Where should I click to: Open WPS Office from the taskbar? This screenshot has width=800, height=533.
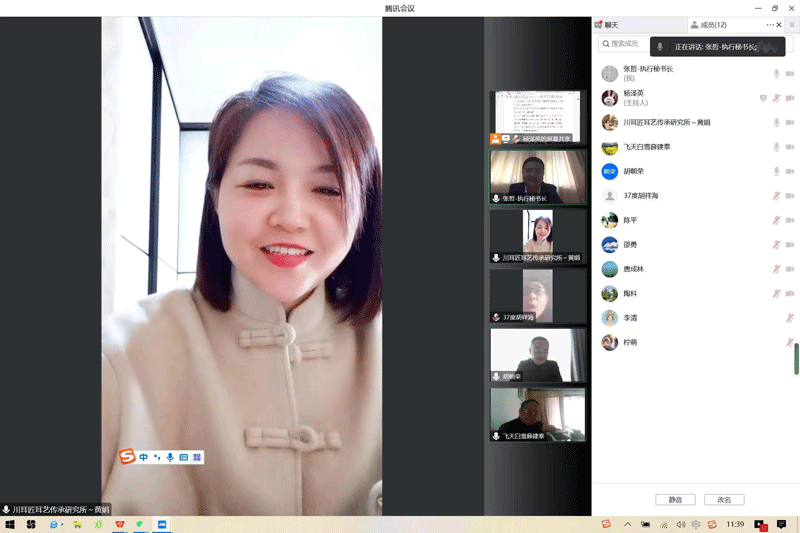tap(120, 524)
